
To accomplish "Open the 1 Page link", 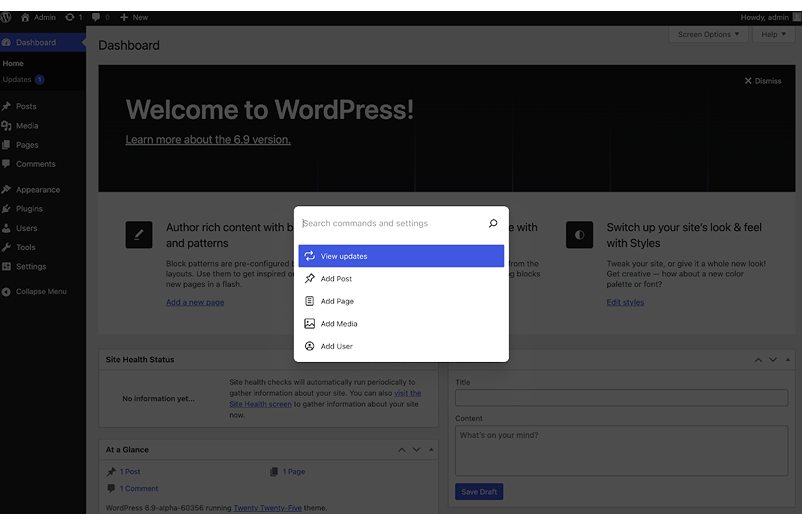I will tap(294, 471).
